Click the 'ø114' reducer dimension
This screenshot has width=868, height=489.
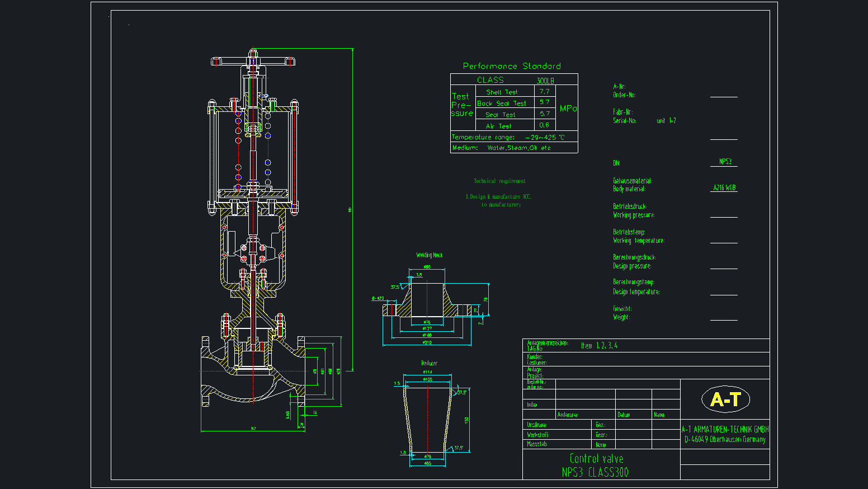coord(428,372)
